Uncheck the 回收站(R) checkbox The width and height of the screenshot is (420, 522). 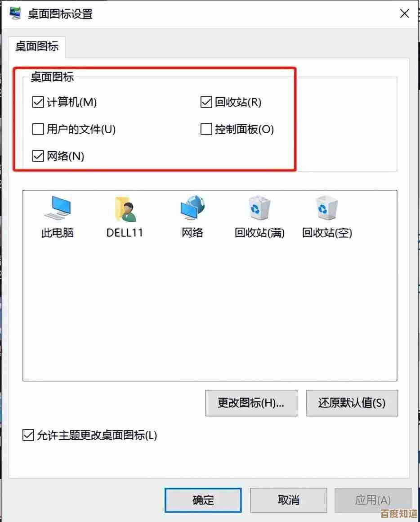point(206,102)
